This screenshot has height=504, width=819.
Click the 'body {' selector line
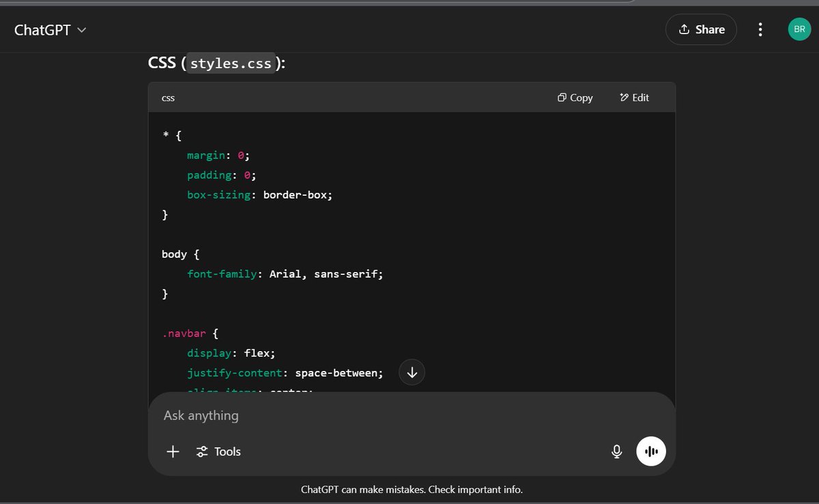pos(180,254)
